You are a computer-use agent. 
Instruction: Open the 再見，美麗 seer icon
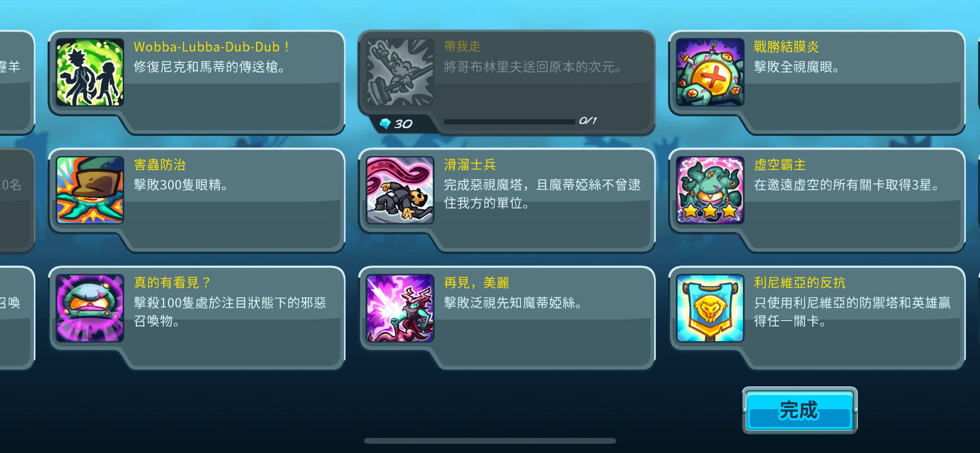pos(400,308)
